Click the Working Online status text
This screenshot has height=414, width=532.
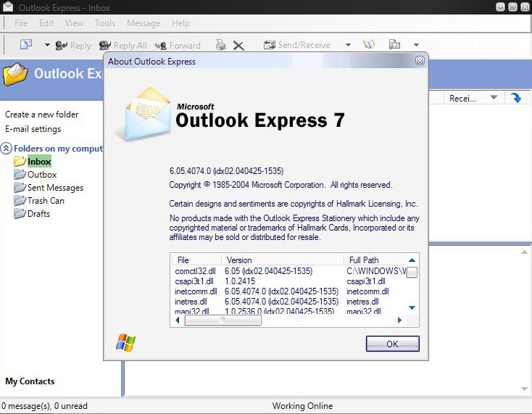pos(302,406)
